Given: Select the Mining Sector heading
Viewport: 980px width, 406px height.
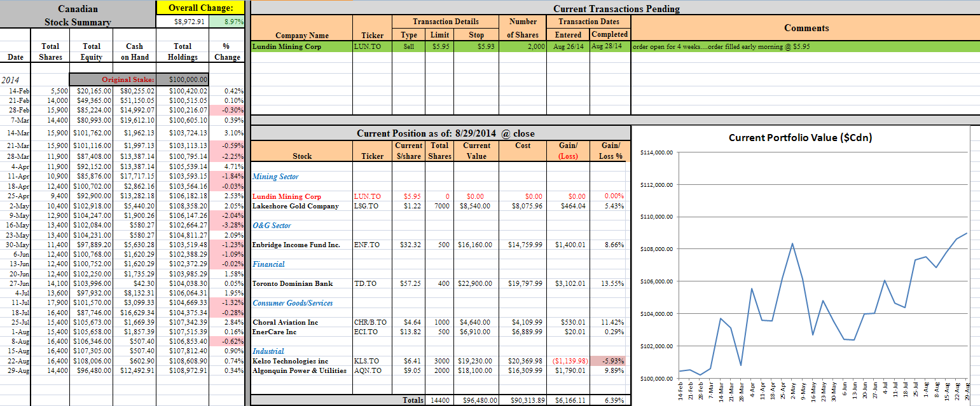Looking at the screenshot, I should (275, 177).
